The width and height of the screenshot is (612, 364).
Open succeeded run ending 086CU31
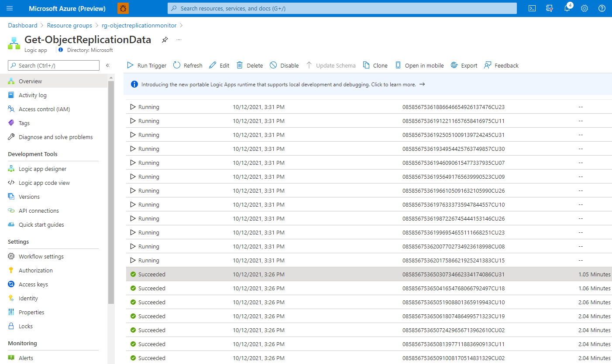(x=369, y=274)
